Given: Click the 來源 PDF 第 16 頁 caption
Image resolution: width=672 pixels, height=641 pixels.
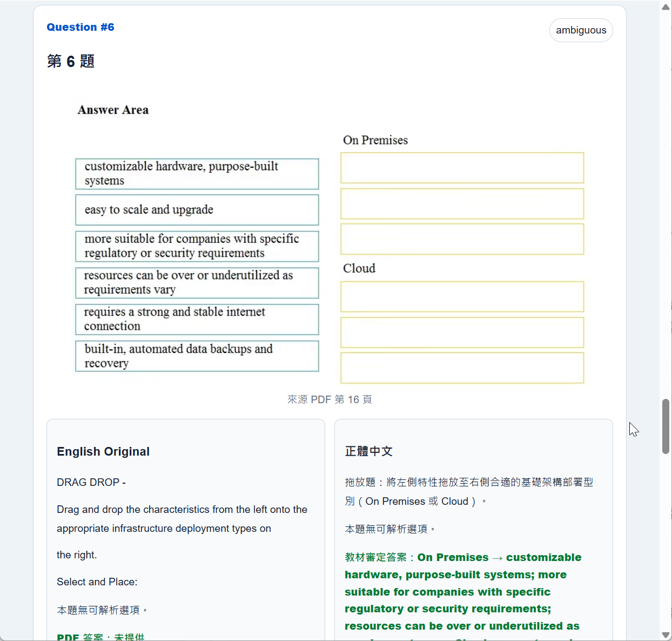Looking at the screenshot, I should [330, 399].
